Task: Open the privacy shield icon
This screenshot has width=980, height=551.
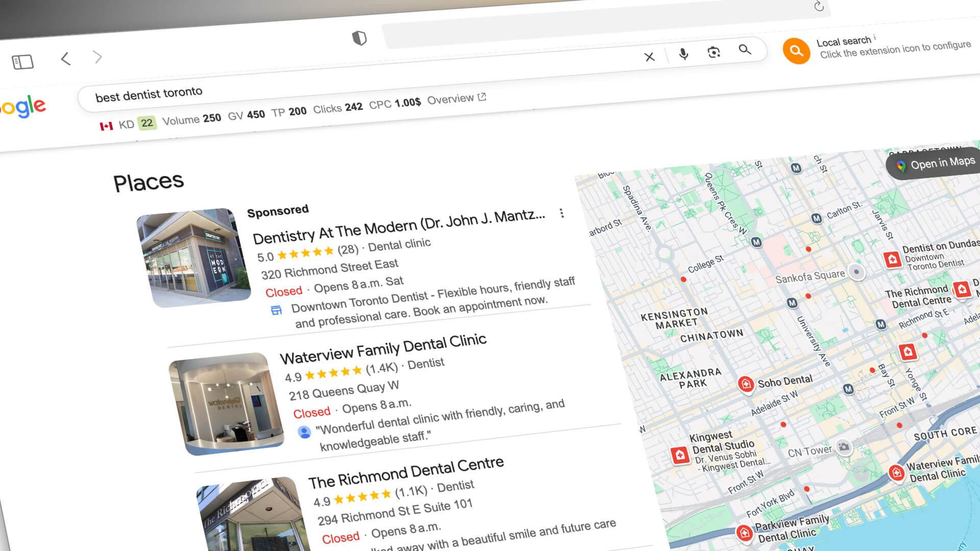Action: point(359,38)
